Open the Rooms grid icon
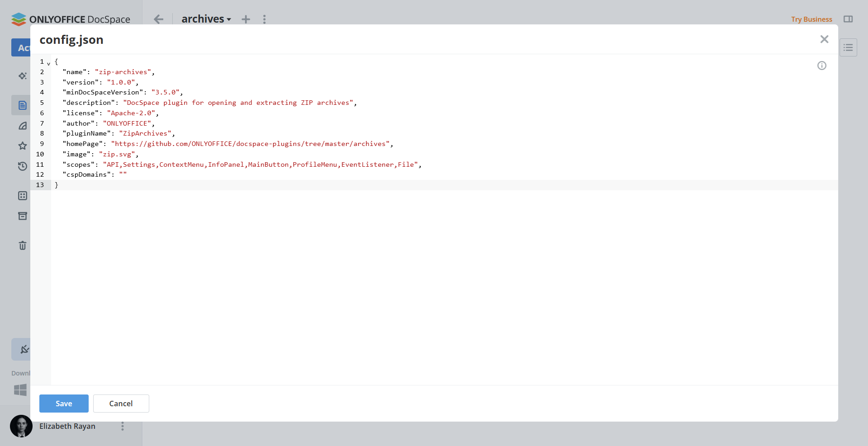This screenshot has width=868, height=446. point(22,196)
